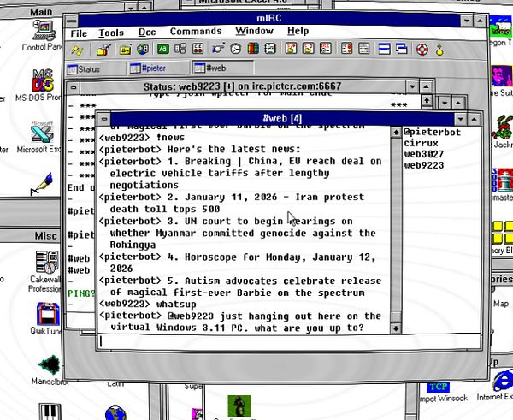Image resolution: width=513 pixels, height=420 pixels.
Task: Open the green /a Aliases editor icon
Action: pyautogui.click(x=162, y=49)
